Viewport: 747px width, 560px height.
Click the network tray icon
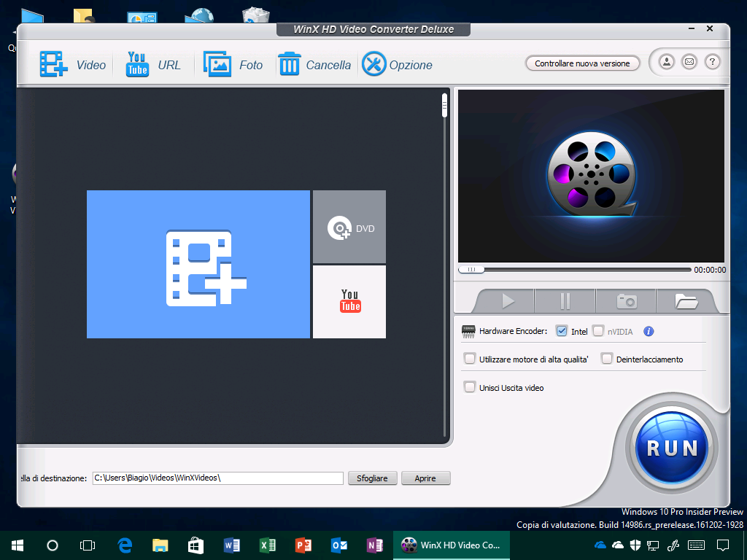point(653,545)
